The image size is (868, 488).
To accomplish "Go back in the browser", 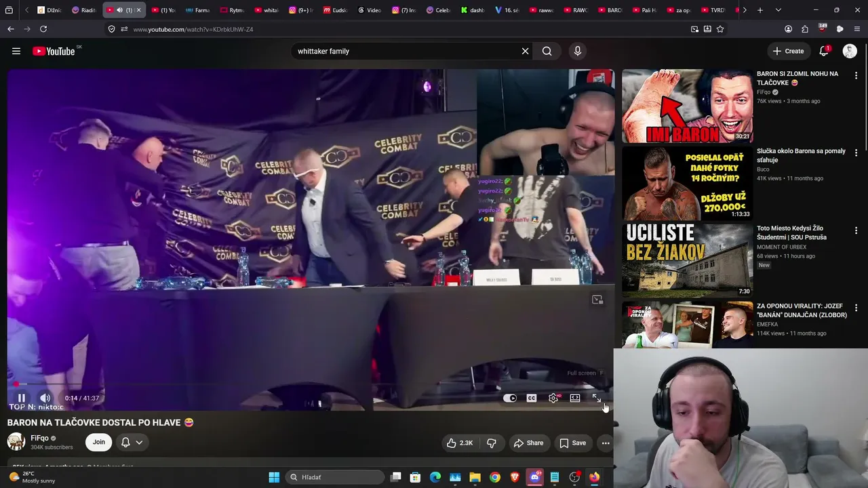I will click(x=11, y=29).
